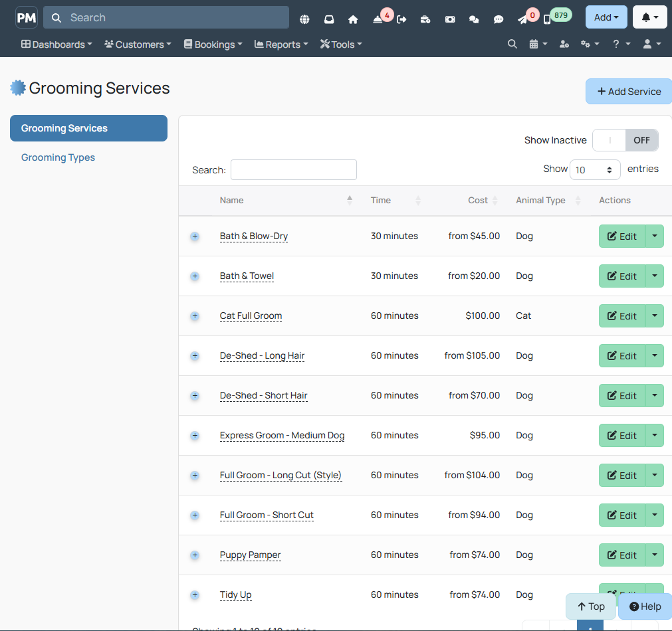
Task: Open the inbox tray icon
Action: (329, 19)
